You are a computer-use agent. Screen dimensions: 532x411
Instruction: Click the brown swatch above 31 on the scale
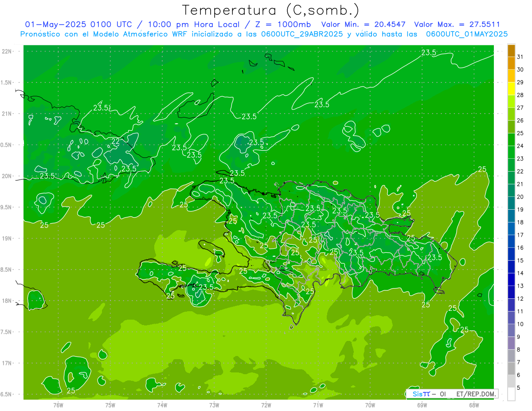click(511, 51)
